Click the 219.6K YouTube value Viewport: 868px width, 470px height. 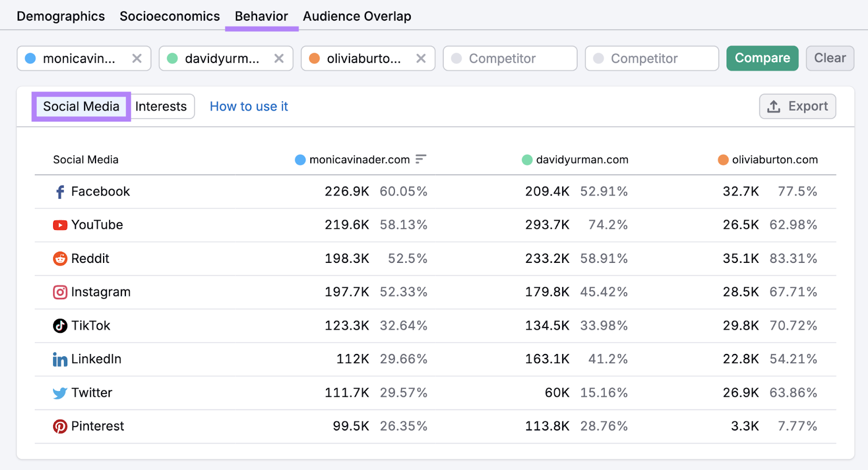pyautogui.click(x=347, y=224)
